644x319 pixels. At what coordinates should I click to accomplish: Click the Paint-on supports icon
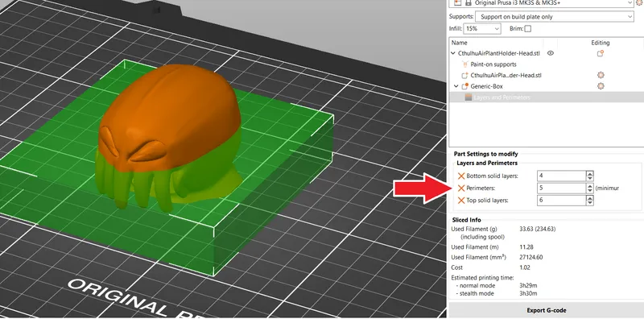(465, 64)
